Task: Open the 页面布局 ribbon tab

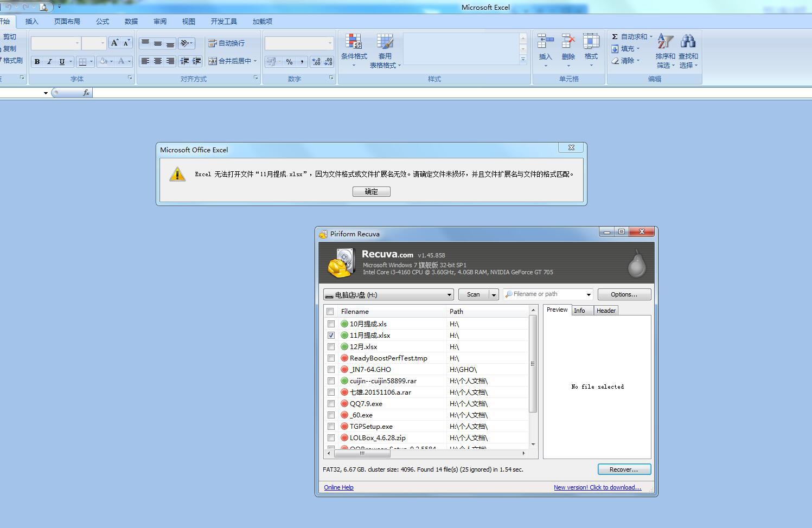Action: [67, 22]
